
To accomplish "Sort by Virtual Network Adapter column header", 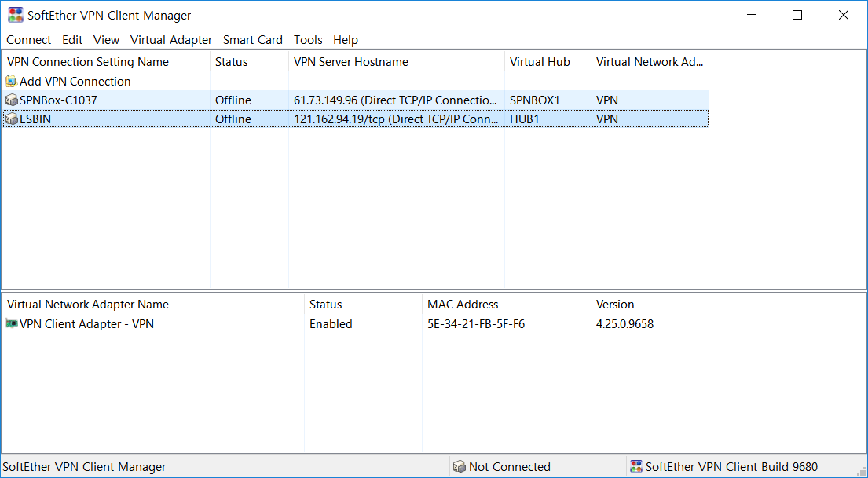I will pyautogui.click(x=650, y=62).
